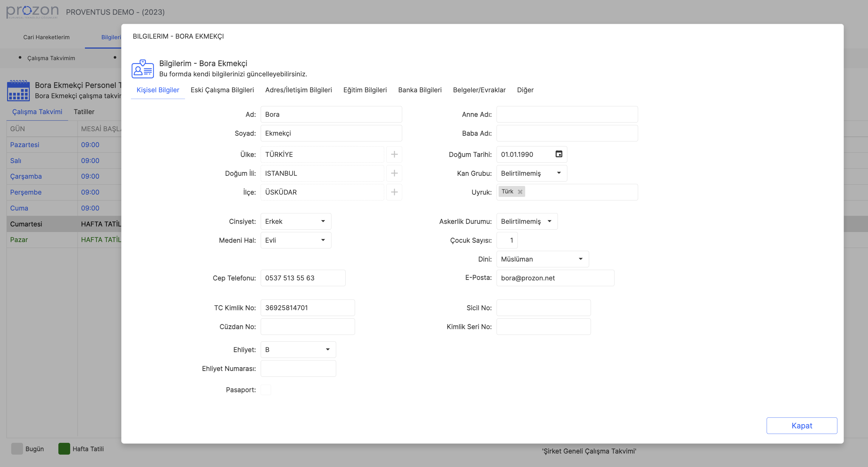
Task: Click Cumartesi row in background table
Action: pyautogui.click(x=64, y=224)
